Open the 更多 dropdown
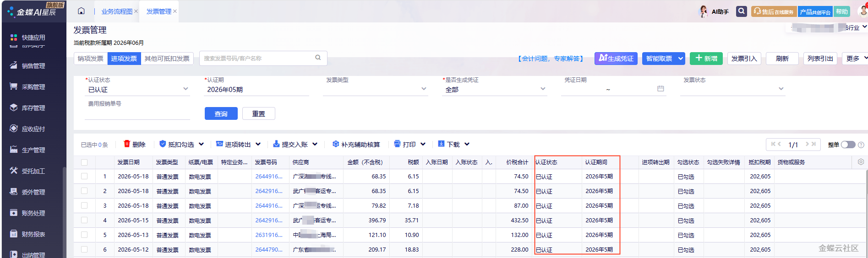Viewport: 868px width, 258px height. [855, 59]
